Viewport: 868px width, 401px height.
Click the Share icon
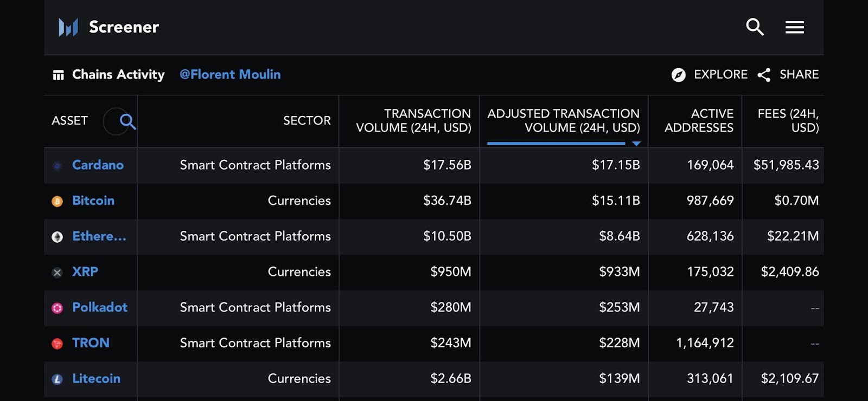pos(764,75)
